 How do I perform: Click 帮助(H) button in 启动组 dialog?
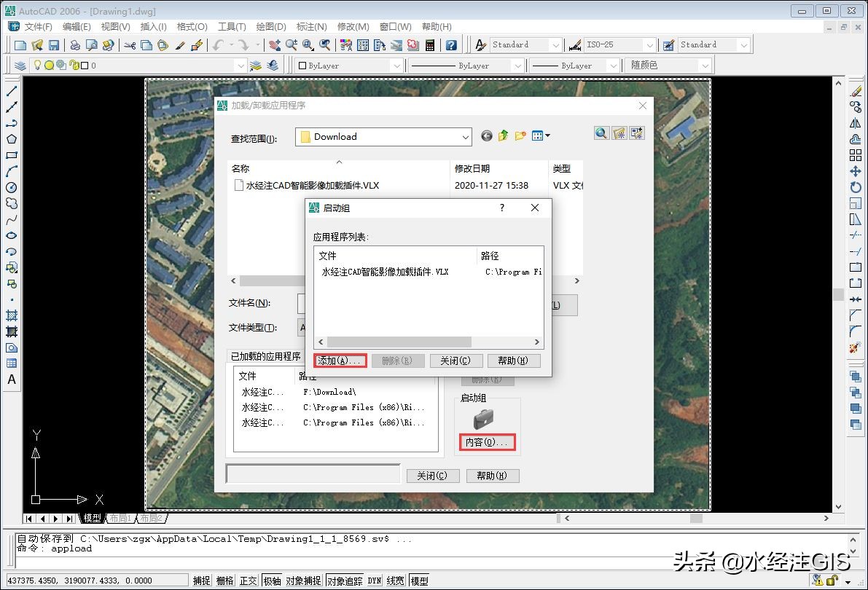pos(513,361)
